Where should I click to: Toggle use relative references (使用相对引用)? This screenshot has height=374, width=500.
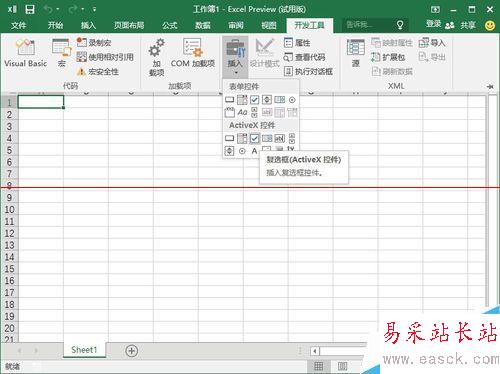pyautogui.click(x=105, y=57)
